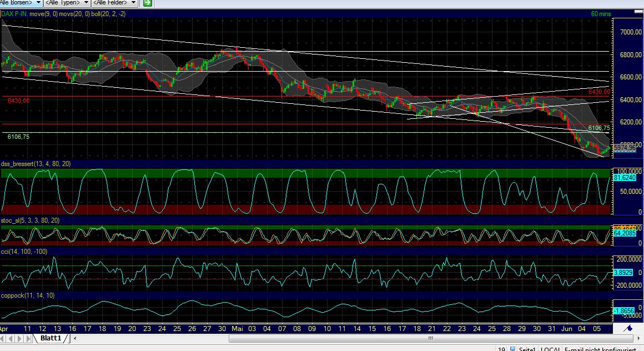This screenshot has height=351, width=644.
Task: Click the next-sheet navigation arrow
Action: tap(19, 338)
